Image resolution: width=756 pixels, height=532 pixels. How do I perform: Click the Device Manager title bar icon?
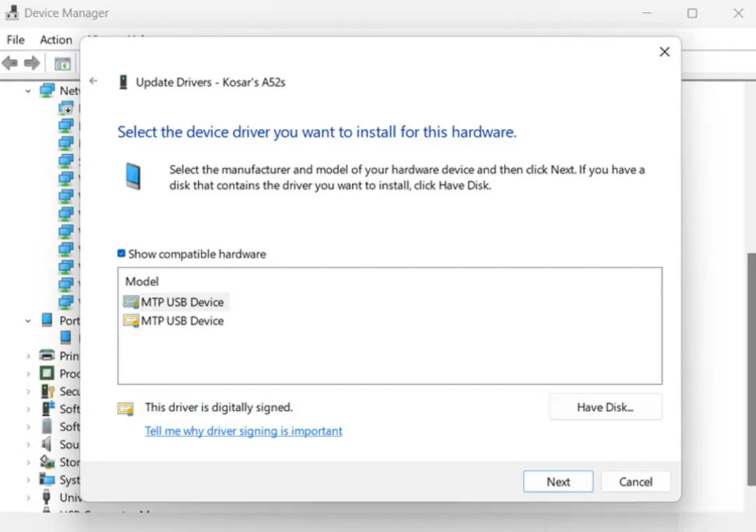pos(12,13)
